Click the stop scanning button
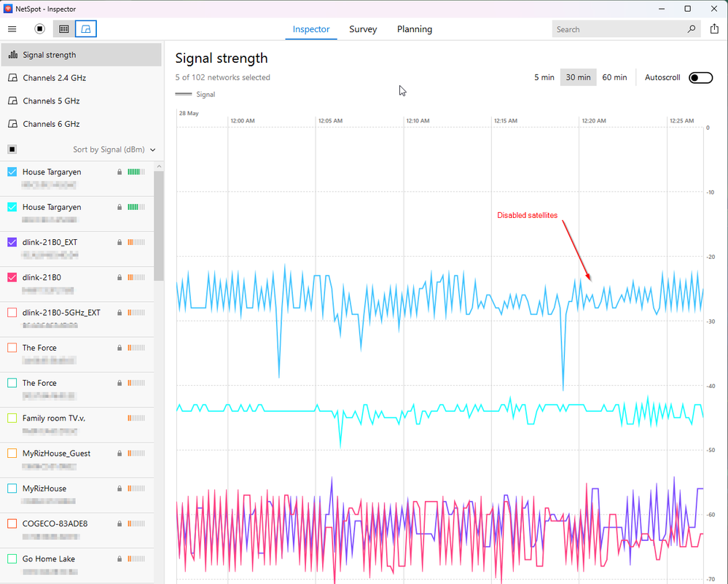Screen dimensions: 728x584 [40, 29]
